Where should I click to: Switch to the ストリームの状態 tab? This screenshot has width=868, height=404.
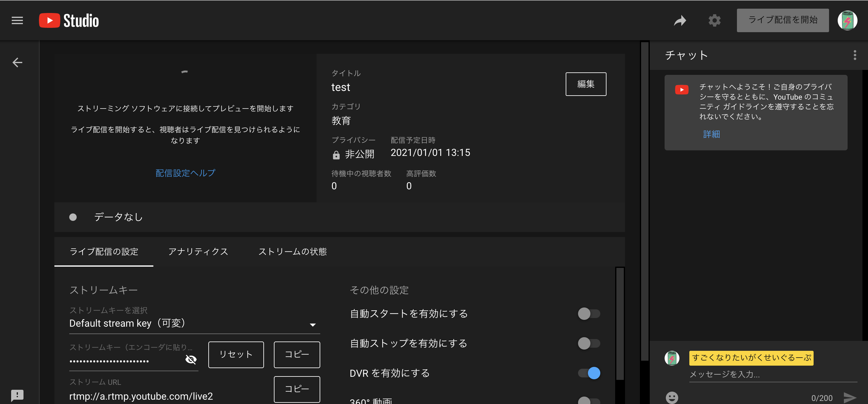coord(292,251)
